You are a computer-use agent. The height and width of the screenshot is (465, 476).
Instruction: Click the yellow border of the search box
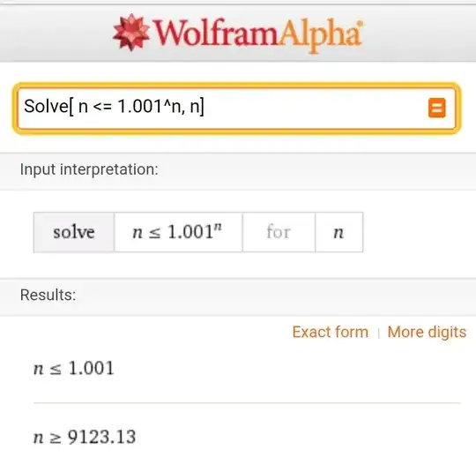[237, 86]
